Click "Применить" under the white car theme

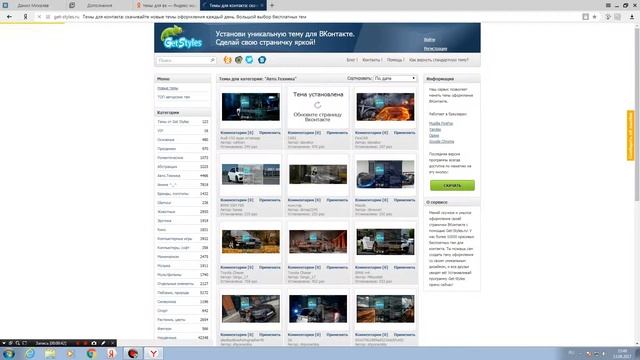[270, 200]
